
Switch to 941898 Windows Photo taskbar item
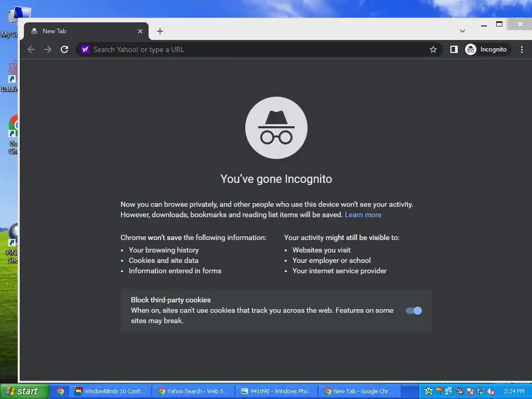[276, 391]
